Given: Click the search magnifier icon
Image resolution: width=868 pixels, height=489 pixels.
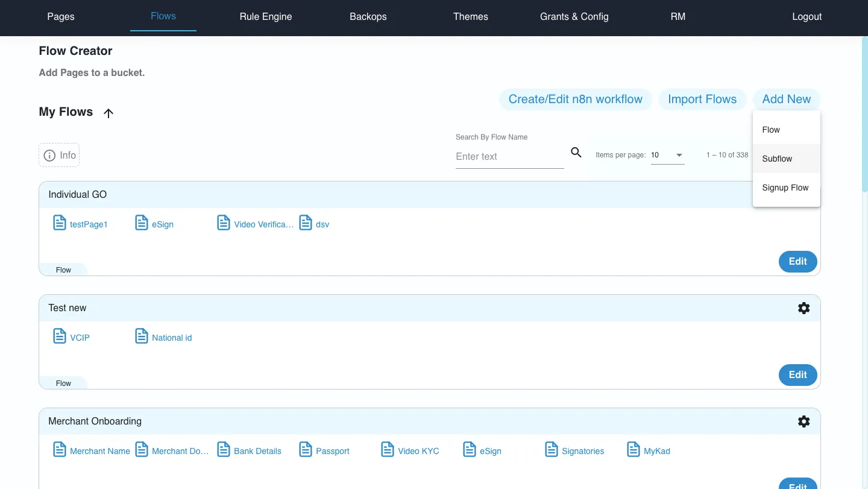Looking at the screenshot, I should tap(576, 153).
